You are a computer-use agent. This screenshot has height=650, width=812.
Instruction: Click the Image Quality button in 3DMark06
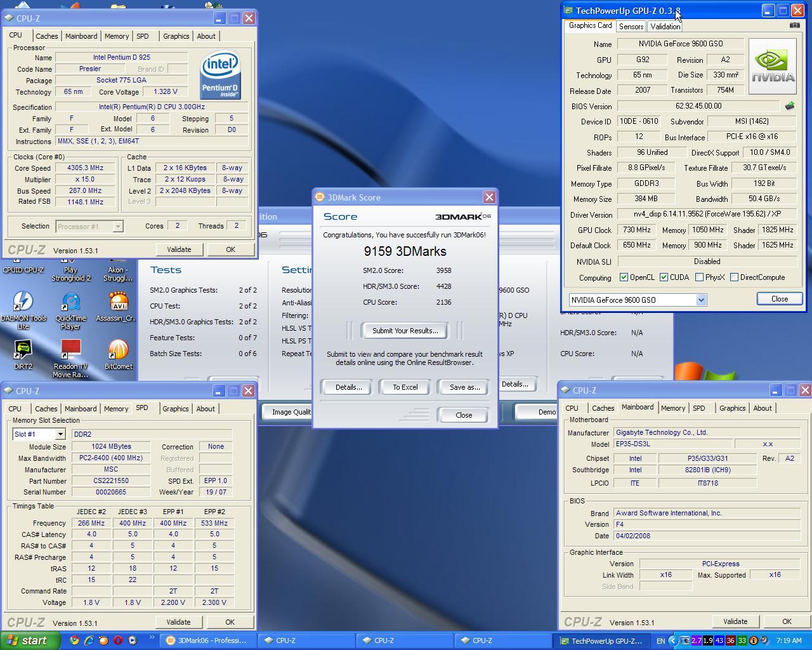287,412
